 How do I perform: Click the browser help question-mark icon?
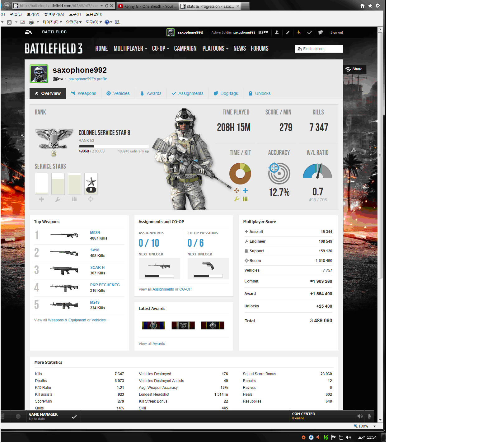click(x=107, y=22)
